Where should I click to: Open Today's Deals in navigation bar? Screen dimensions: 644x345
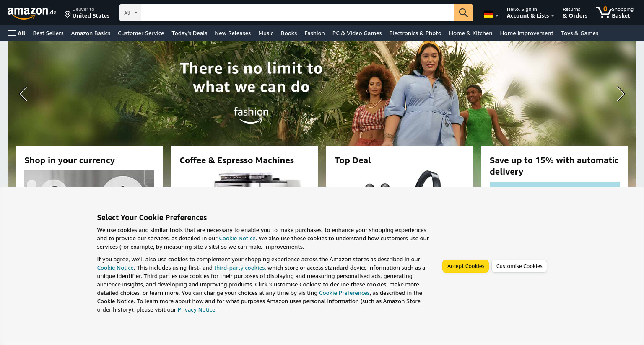click(x=190, y=33)
